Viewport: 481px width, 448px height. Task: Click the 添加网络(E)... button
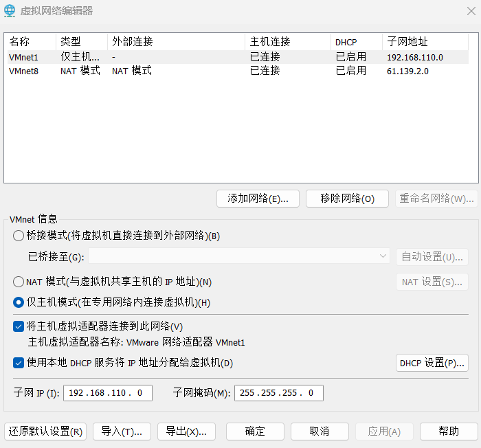tap(258, 199)
